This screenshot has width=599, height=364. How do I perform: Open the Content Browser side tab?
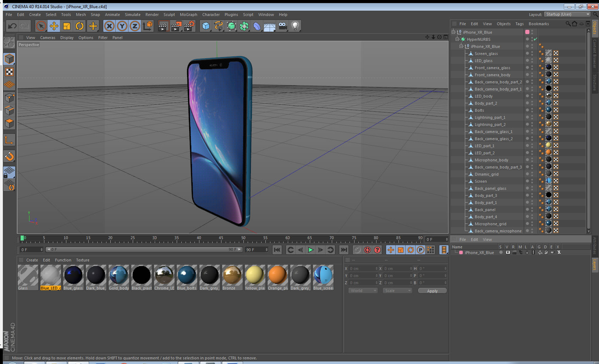tap(595, 53)
